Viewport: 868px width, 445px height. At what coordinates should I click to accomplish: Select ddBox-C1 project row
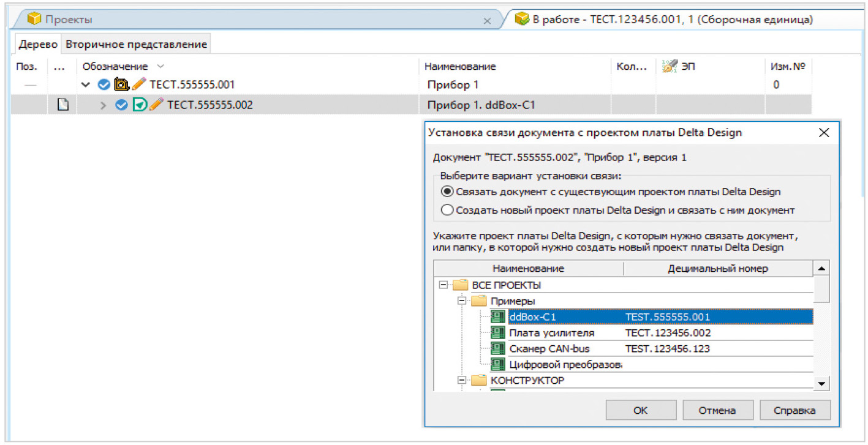(660, 317)
